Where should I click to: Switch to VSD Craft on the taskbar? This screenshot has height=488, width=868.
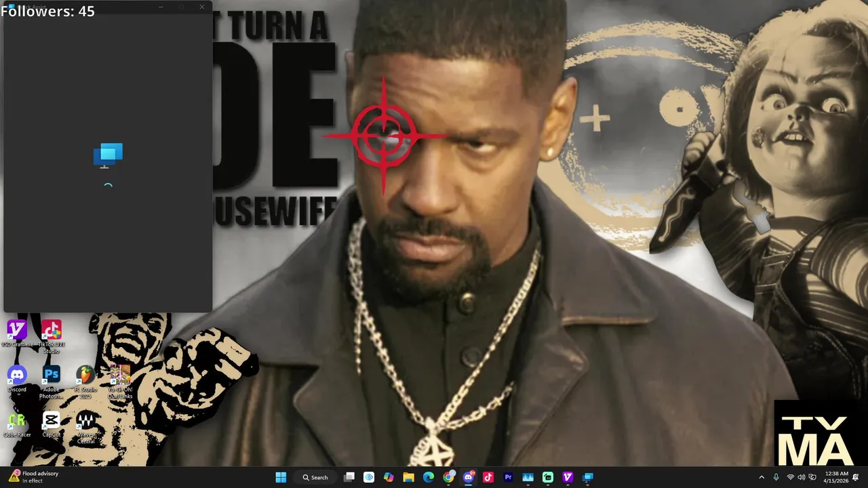pos(568,477)
